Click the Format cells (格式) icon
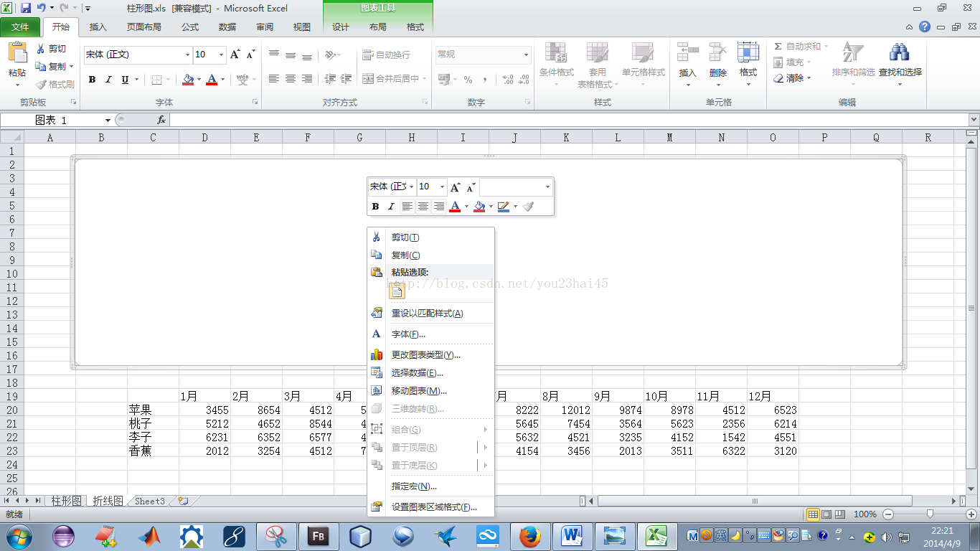The width and height of the screenshot is (980, 551). pyautogui.click(x=748, y=52)
